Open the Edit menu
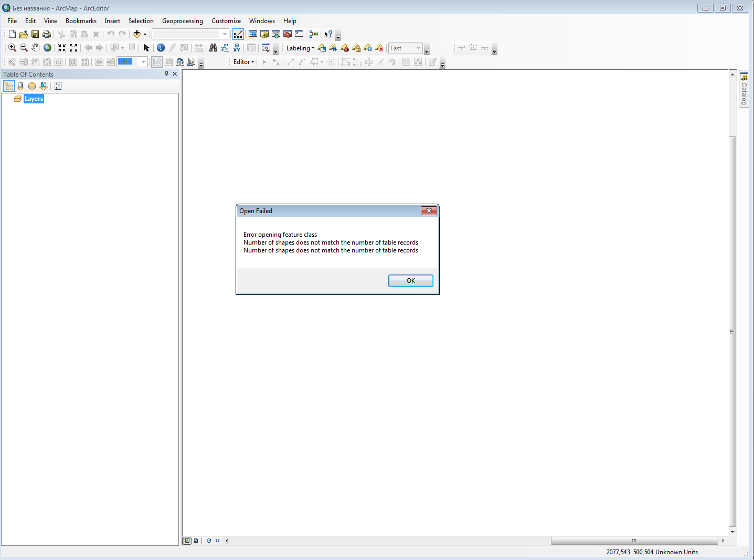Screen dimensions: 754x560 pyautogui.click(x=30, y=21)
